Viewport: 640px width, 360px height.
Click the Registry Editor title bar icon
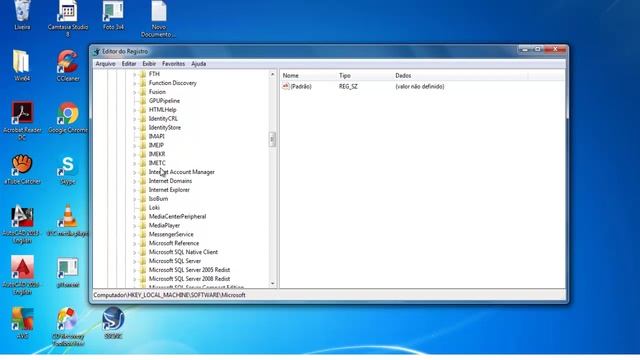[x=97, y=51]
